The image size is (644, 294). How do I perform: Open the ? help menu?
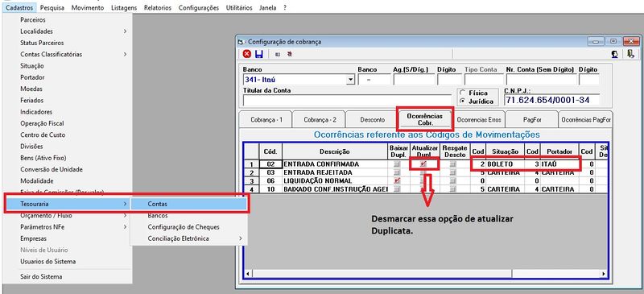pyautogui.click(x=285, y=7)
